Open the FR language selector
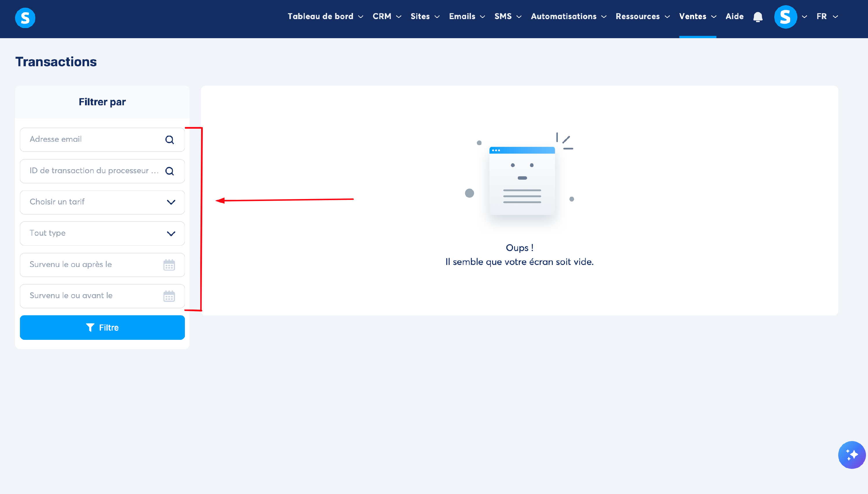This screenshot has height=494, width=868. [x=827, y=16]
